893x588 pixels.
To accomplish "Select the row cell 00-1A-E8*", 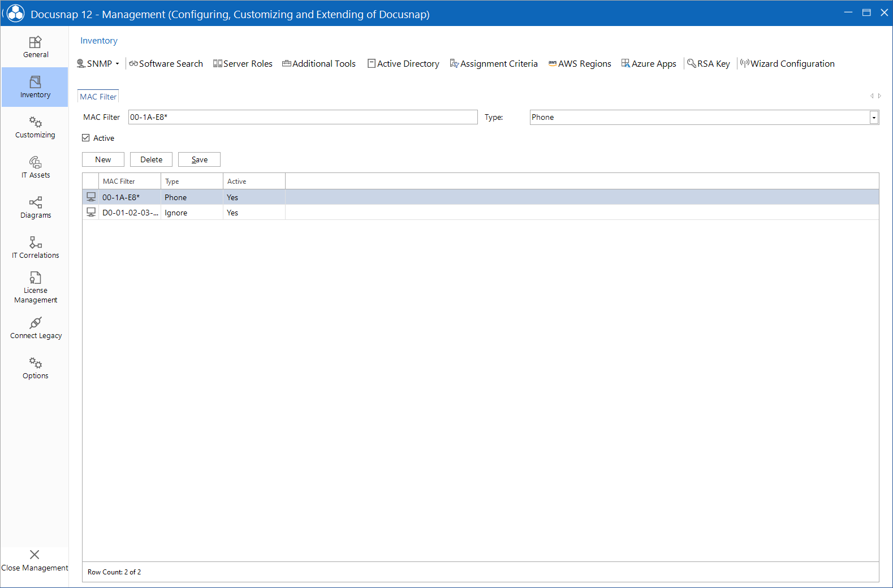I will [130, 197].
